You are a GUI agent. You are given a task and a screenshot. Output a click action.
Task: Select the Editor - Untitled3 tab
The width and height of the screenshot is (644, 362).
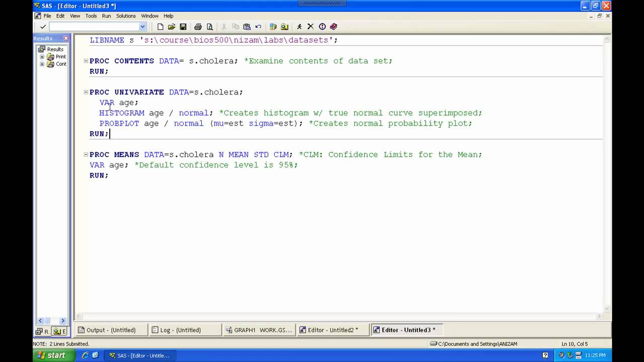(x=407, y=330)
